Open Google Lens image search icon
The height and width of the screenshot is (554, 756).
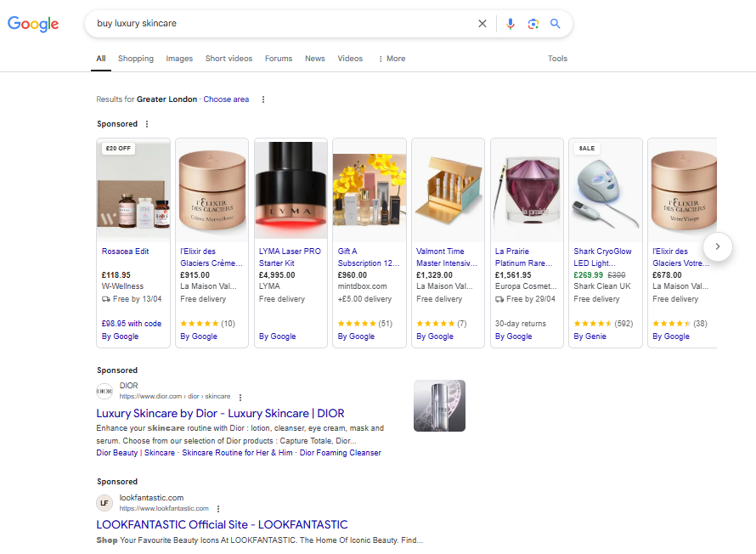(533, 24)
